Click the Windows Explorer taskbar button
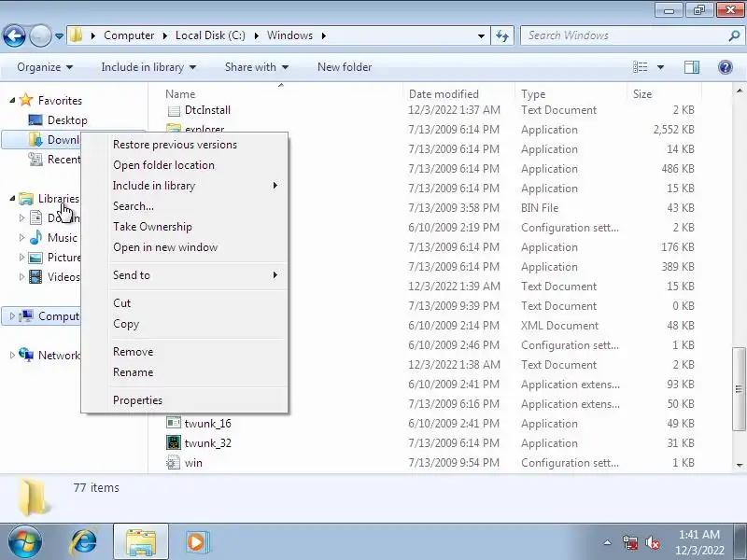The image size is (747, 560). [141, 541]
